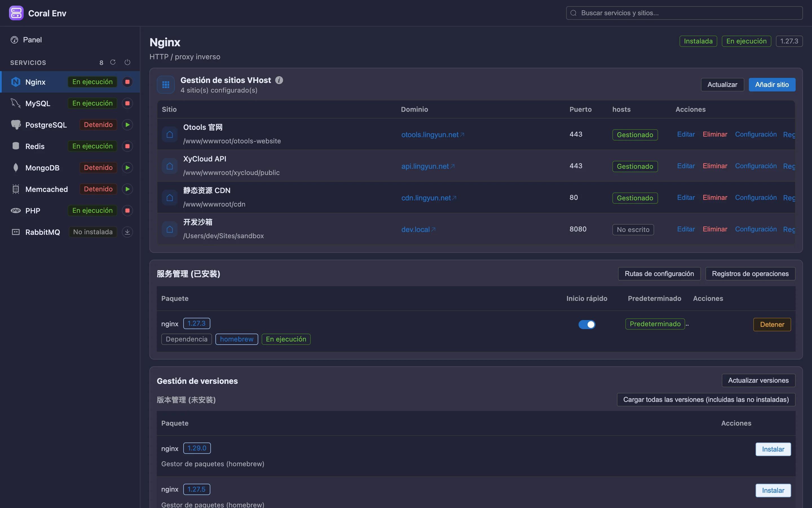The height and width of the screenshot is (508, 812).
Task: Click Actualizar in VHost section
Action: (x=722, y=85)
